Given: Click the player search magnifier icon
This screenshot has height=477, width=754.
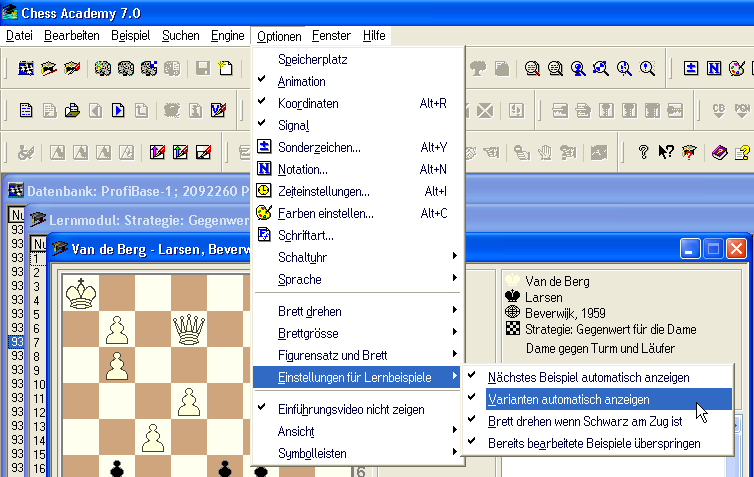Looking at the screenshot, I should (x=578, y=69).
